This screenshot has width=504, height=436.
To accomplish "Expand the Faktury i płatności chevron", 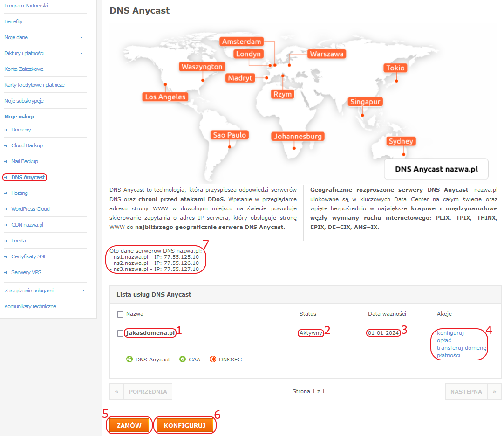I will pyautogui.click(x=82, y=54).
